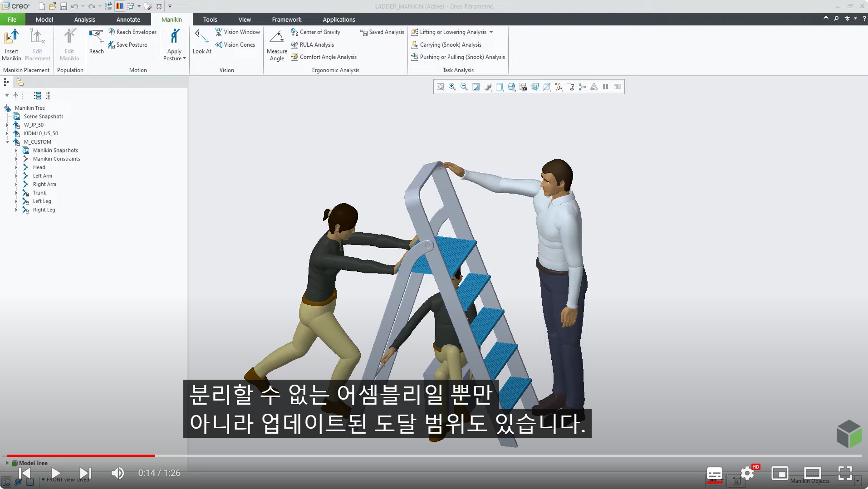The image size is (868, 489).
Task: Open the Windows switch dropdown arrow
Action: (x=139, y=6)
